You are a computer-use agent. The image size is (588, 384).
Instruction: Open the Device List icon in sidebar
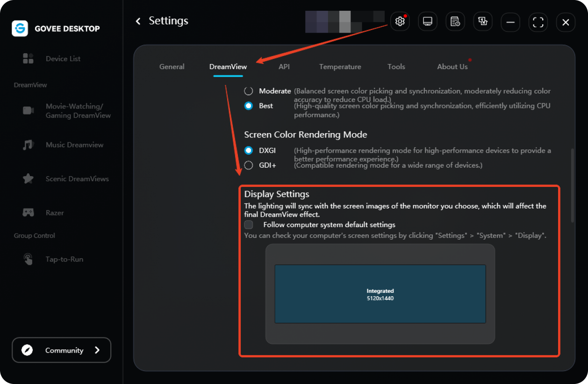pos(28,59)
